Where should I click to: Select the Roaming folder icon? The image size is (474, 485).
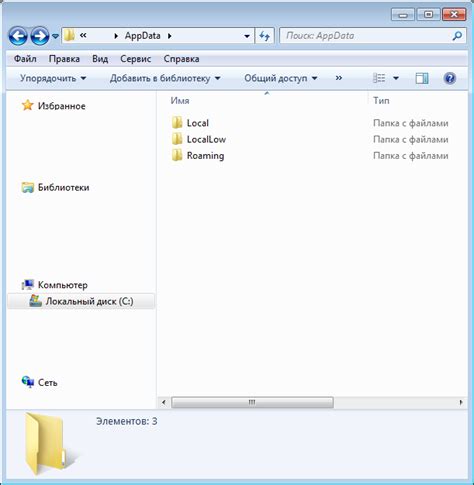(177, 155)
